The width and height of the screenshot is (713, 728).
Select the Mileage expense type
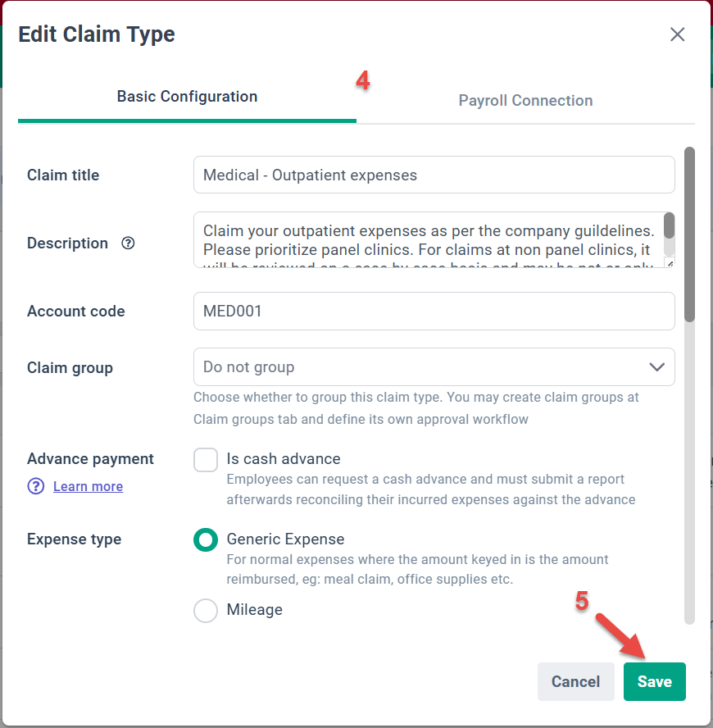point(206,610)
